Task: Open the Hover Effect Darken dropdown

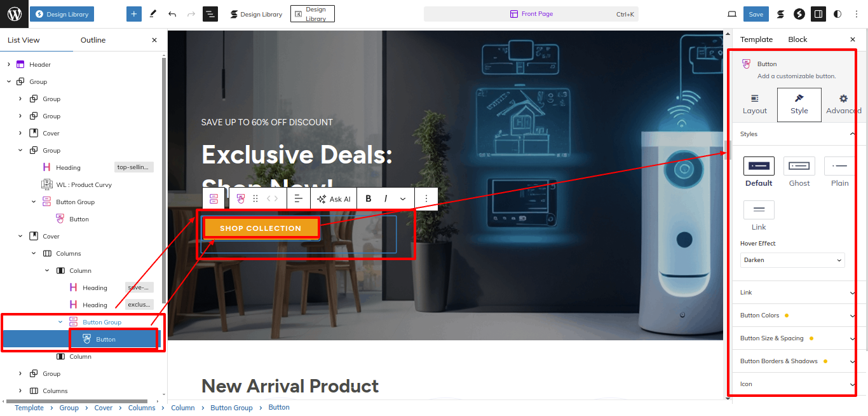Action: tap(792, 260)
